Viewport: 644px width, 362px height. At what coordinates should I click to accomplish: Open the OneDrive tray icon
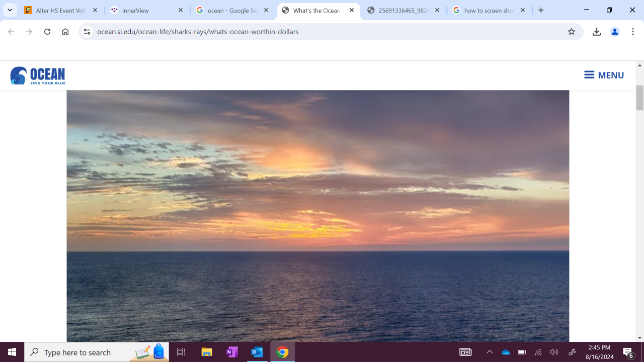click(506, 352)
